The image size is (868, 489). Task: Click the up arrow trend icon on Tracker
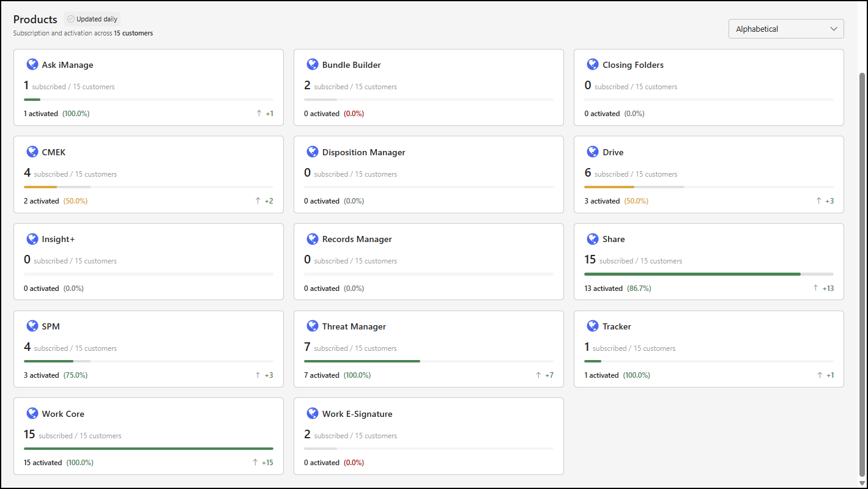(820, 375)
